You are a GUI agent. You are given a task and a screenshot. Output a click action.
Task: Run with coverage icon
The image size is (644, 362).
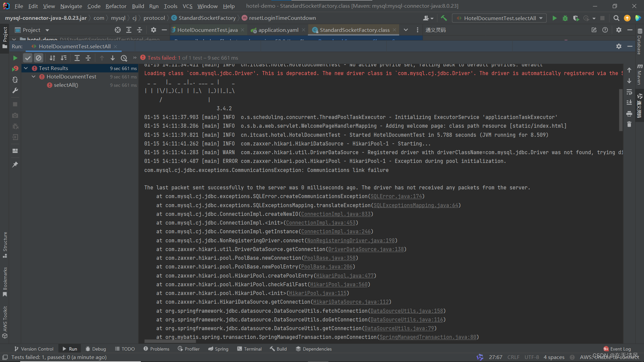click(576, 18)
